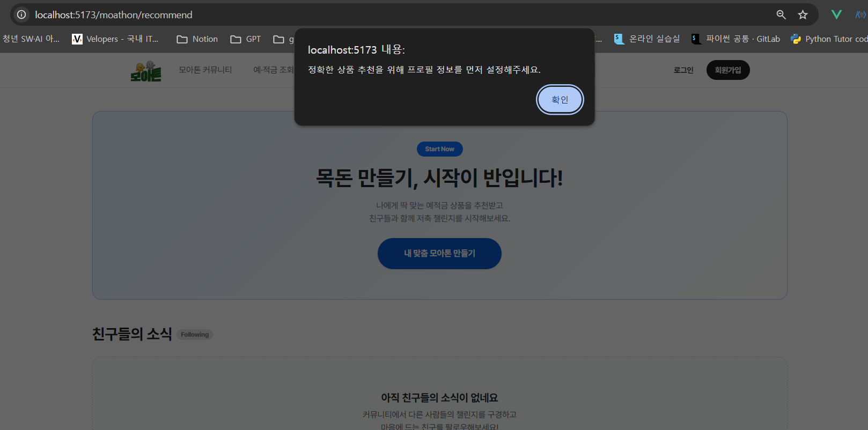Screen dimensions: 868x430
Task: Open the Velopers bookmark
Action: click(115, 39)
